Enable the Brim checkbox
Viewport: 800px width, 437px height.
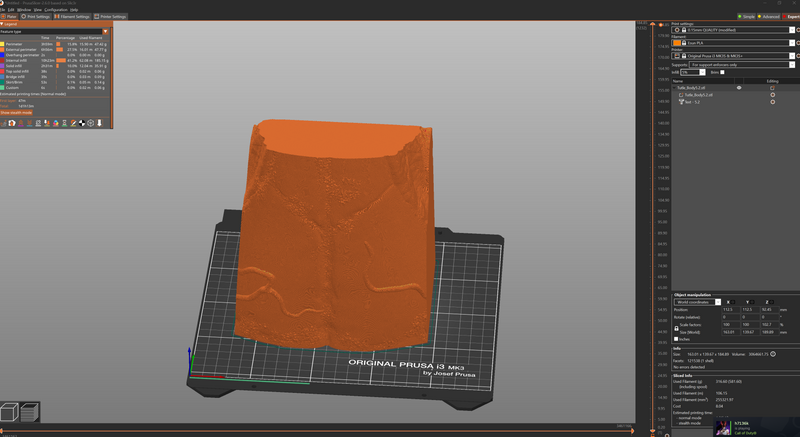click(x=722, y=72)
